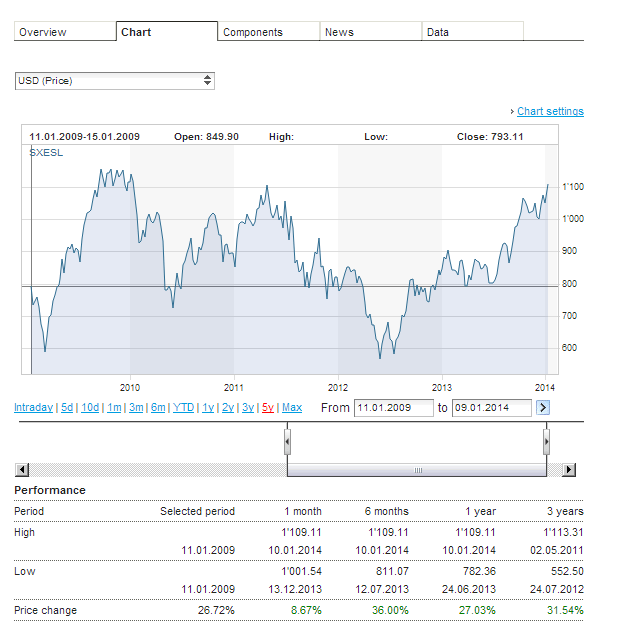The height and width of the screenshot is (631, 621).
Task: Select the Intraday time range
Action: (x=33, y=408)
